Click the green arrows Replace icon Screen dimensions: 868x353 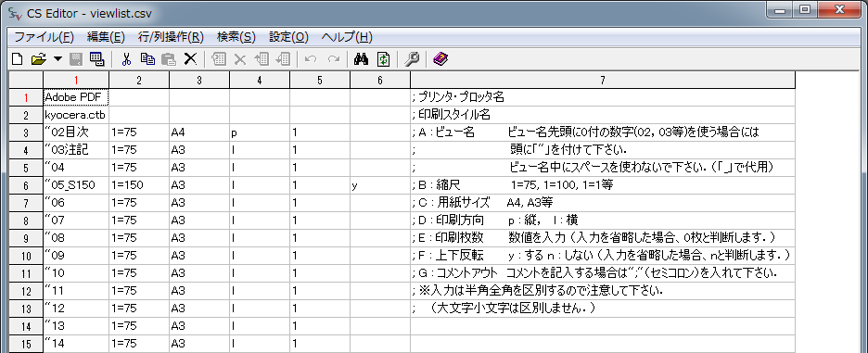pyautogui.click(x=384, y=59)
